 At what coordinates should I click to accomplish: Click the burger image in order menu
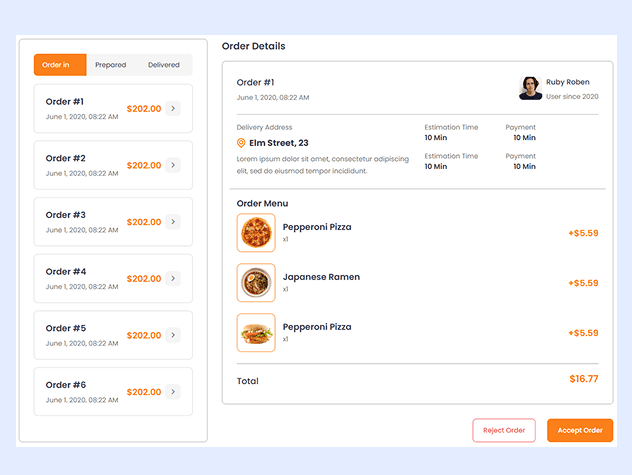256,333
